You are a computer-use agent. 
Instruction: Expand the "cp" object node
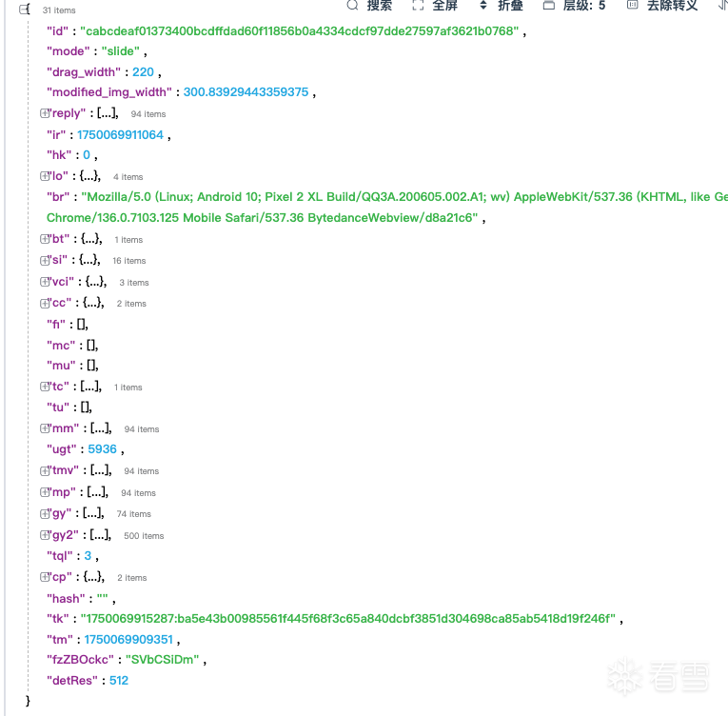[45, 577]
